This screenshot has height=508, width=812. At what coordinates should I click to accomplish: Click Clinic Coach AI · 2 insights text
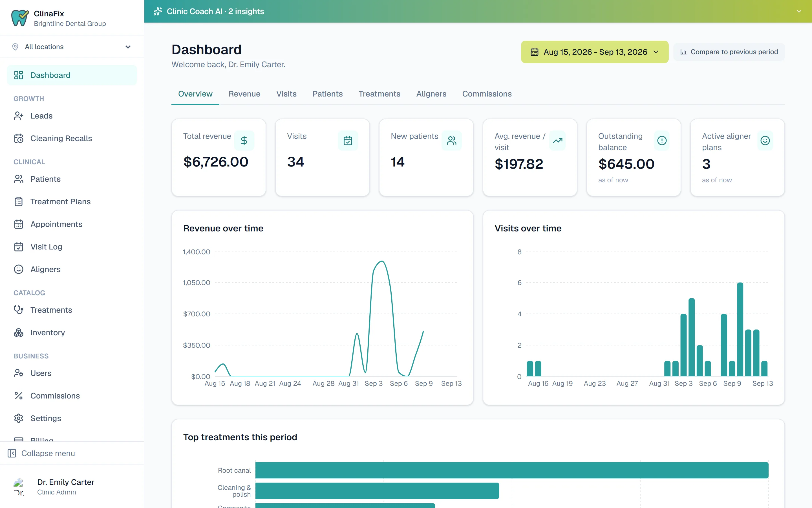tap(215, 11)
